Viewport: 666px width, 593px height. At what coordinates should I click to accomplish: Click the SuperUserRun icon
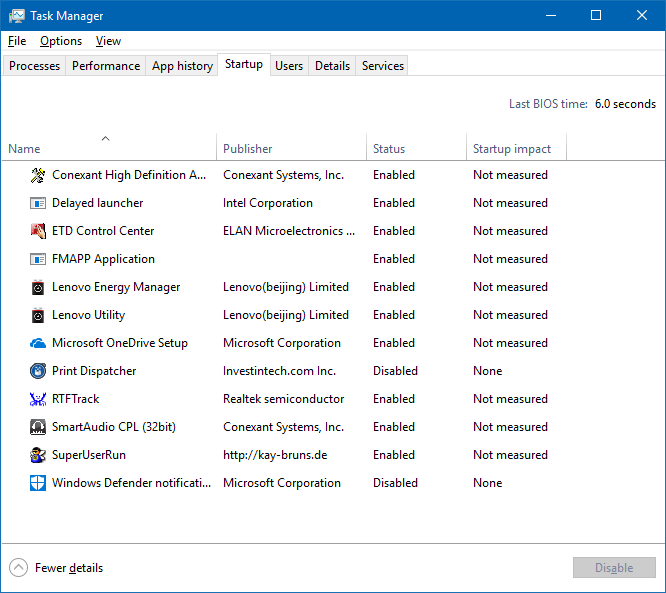[38, 455]
